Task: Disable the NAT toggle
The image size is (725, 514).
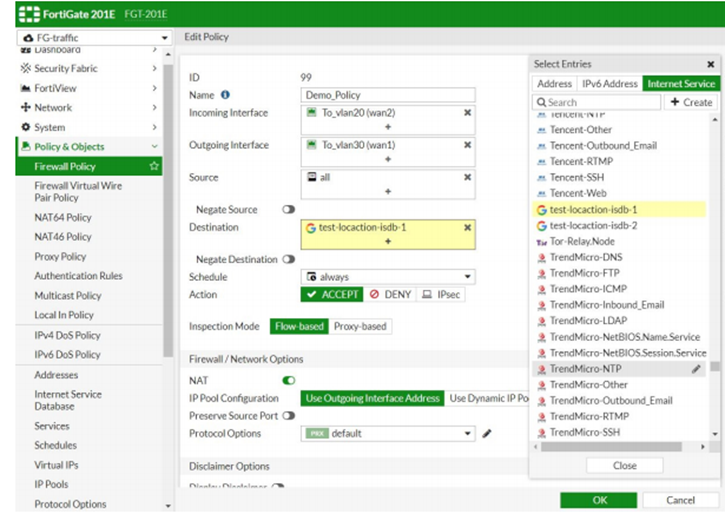Action: [289, 380]
